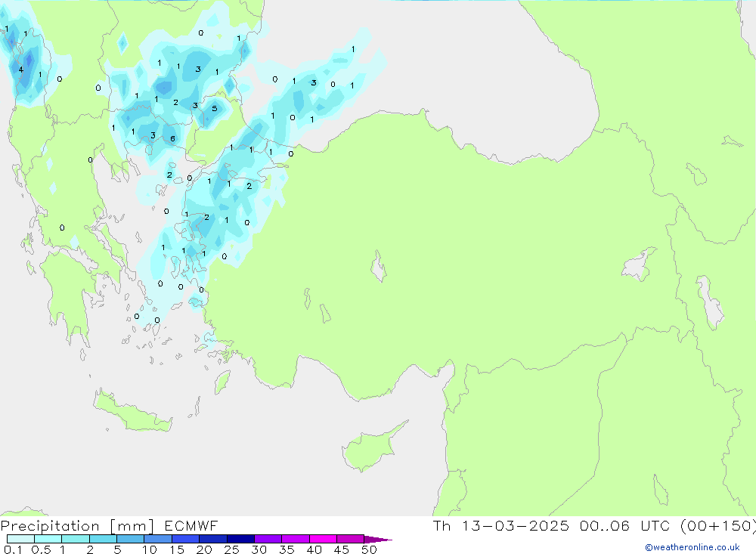The image size is (756, 554).
Task: Select the 2–5 mm legend color swatch
Action: [x=103, y=539]
